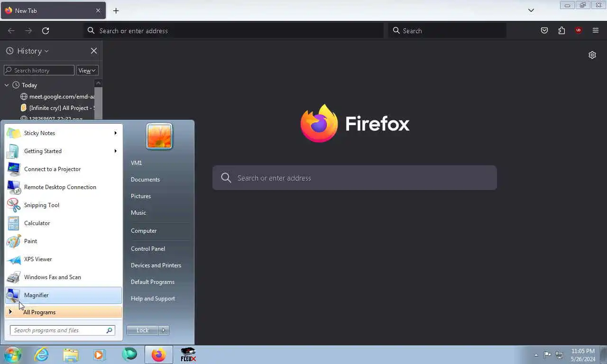Open meet.google.com history entry

[x=57, y=97]
